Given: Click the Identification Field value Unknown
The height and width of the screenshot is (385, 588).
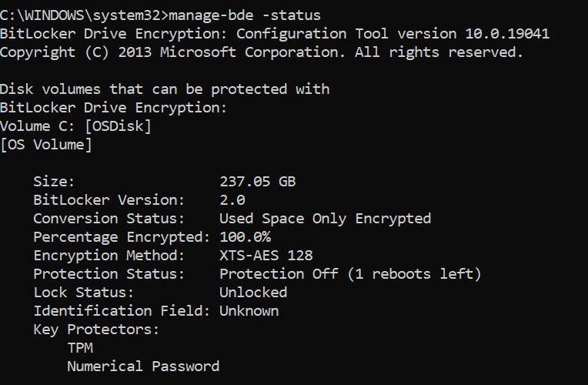Looking at the screenshot, I should point(249,311).
